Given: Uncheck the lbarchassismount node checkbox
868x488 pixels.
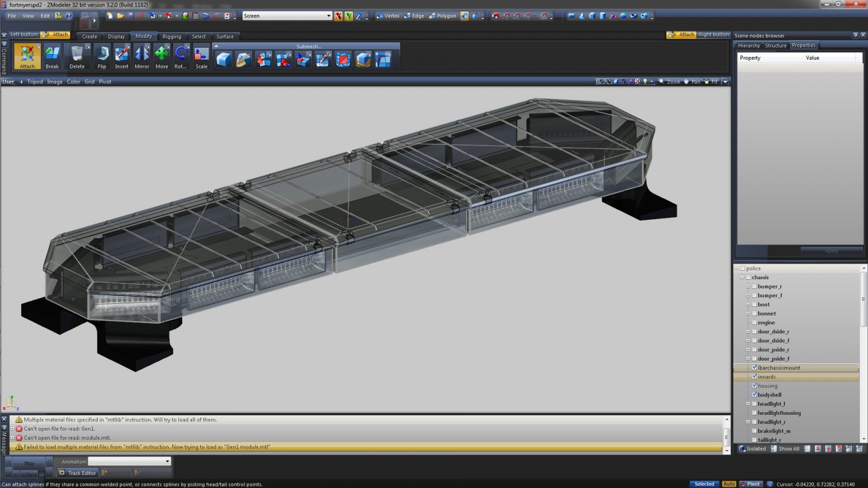Looking at the screenshot, I should [x=754, y=368].
